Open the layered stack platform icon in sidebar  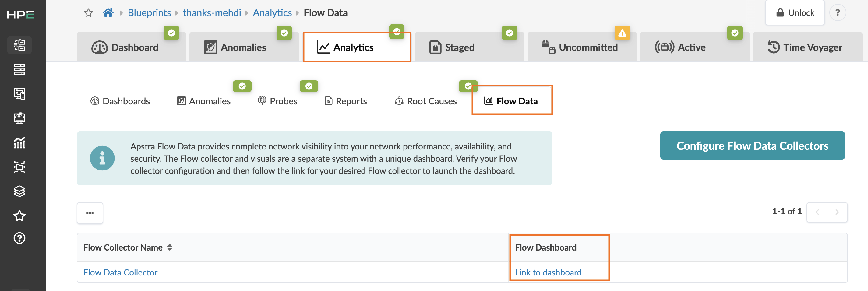[19, 191]
